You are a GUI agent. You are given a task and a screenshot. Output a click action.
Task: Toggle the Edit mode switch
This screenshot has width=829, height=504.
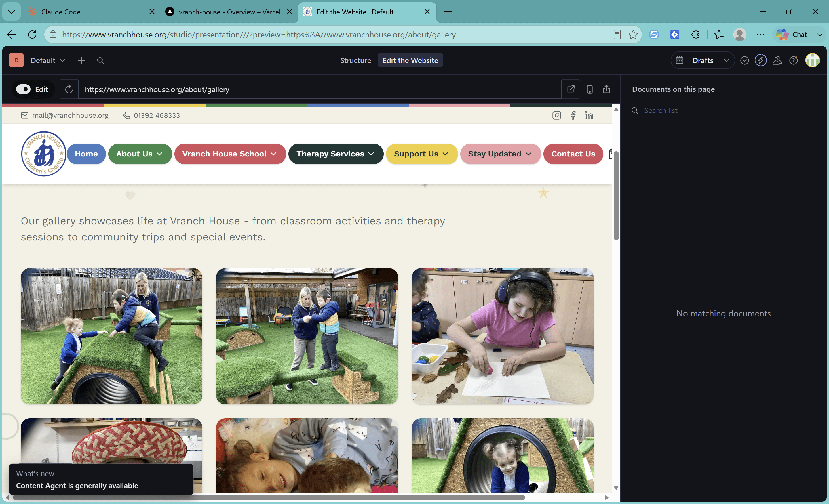23,89
